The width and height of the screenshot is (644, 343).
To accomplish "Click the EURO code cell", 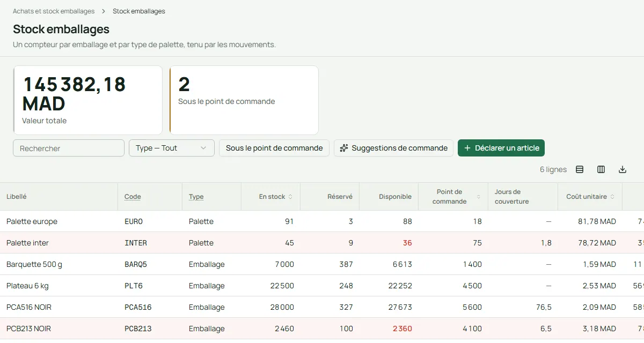I will point(134,221).
